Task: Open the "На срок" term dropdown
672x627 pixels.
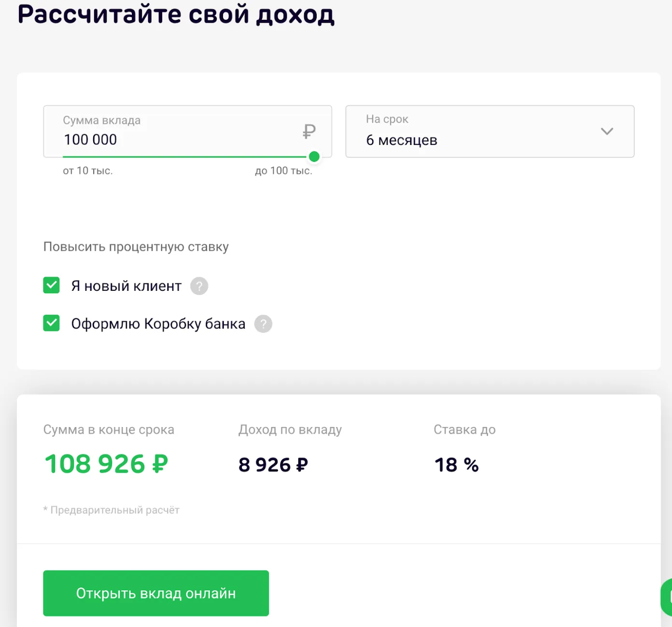Action: [490, 131]
